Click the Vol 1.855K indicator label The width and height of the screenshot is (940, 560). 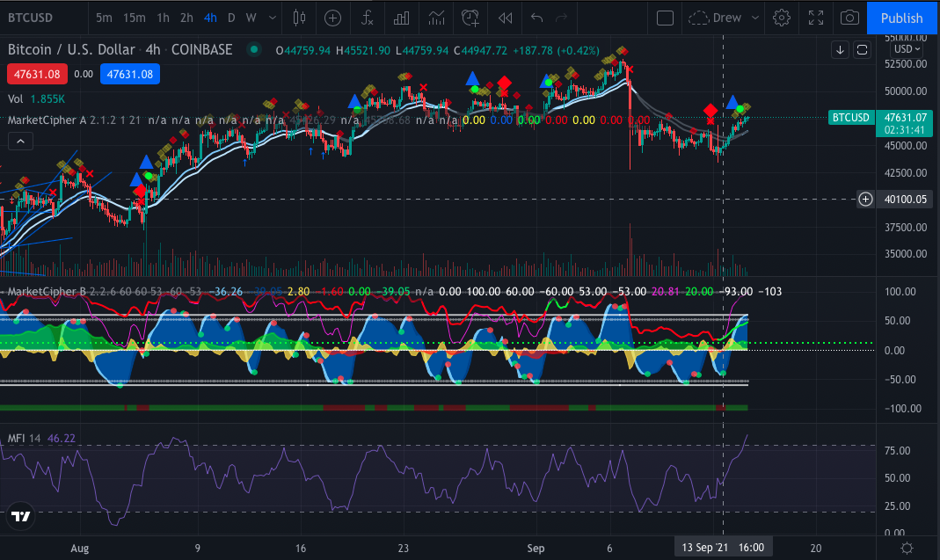(x=36, y=99)
